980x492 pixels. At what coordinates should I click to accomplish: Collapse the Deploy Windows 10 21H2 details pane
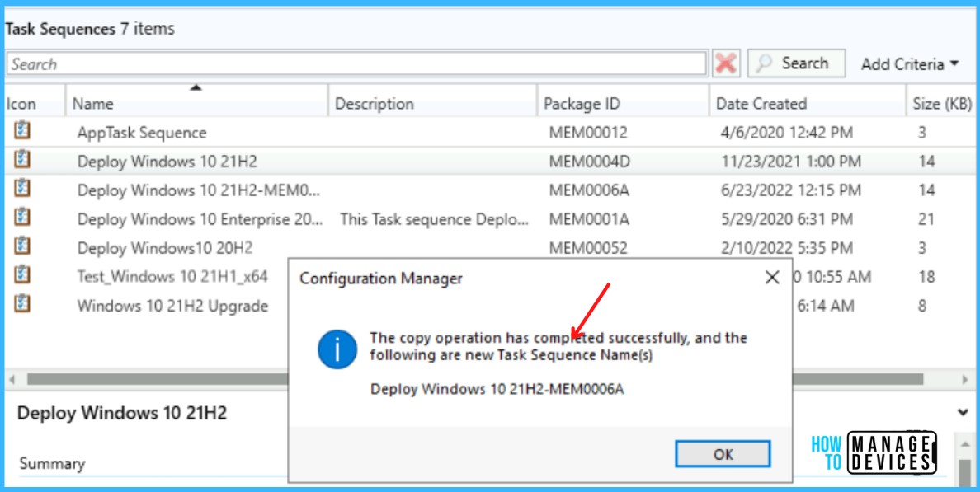963,412
